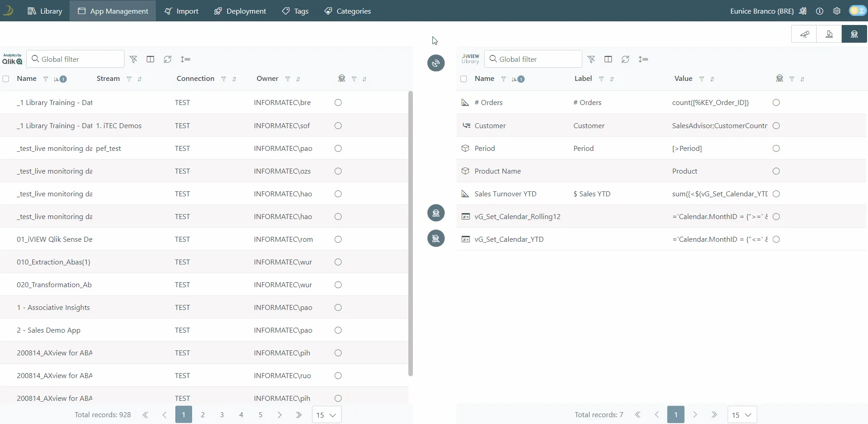The image size is (868, 424).
Task: Toggle row height in Qlik apps table
Action: pyautogui.click(x=185, y=59)
